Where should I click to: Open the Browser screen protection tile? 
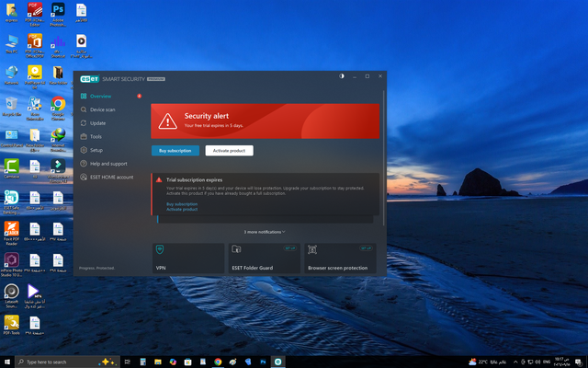point(340,258)
